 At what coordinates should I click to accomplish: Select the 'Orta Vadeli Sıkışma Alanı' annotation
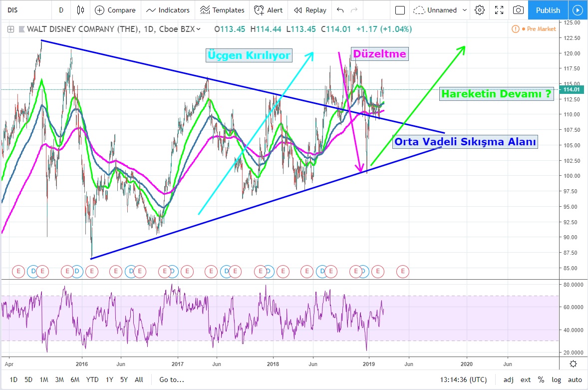pyautogui.click(x=465, y=141)
